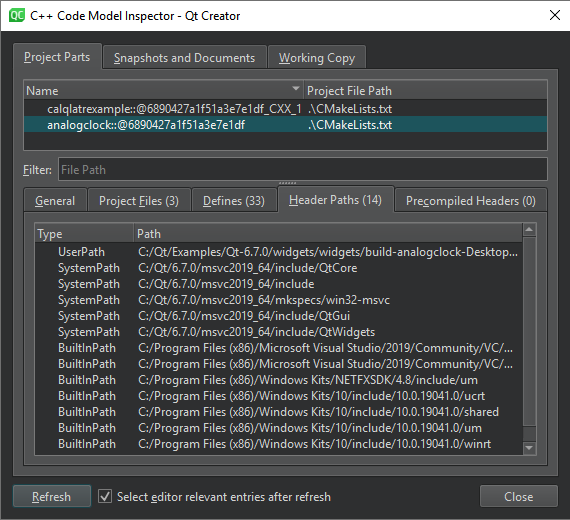Select the 10.0.19041.0/shared path row

(x=279, y=412)
